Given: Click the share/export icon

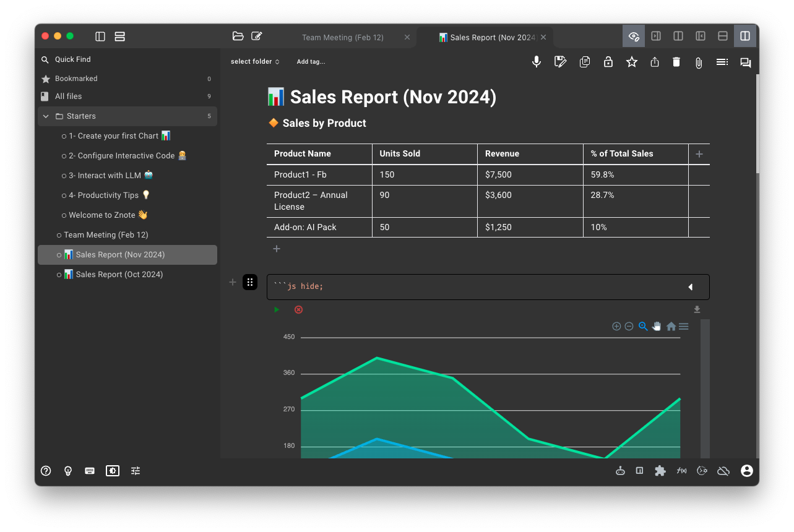Looking at the screenshot, I should click(x=655, y=62).
